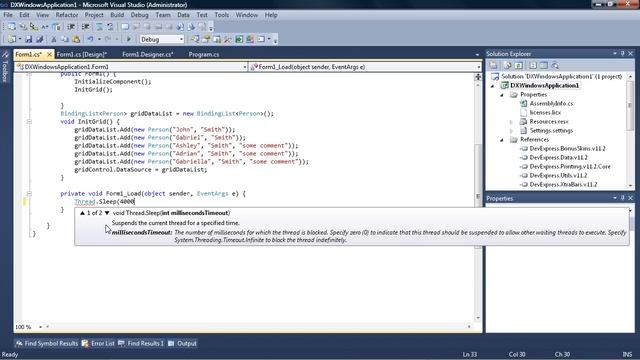
Task: Click the INS indicator in the status bar
Action: [627, 354]
